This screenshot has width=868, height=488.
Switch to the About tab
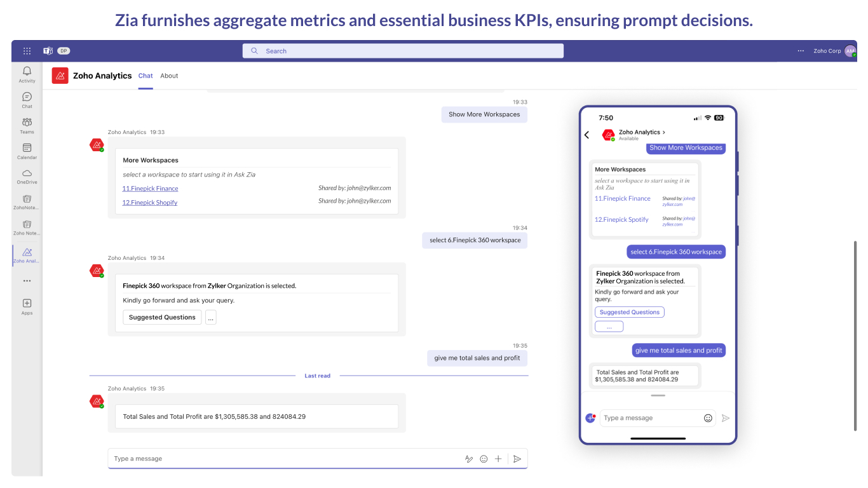tap(169, 76)
